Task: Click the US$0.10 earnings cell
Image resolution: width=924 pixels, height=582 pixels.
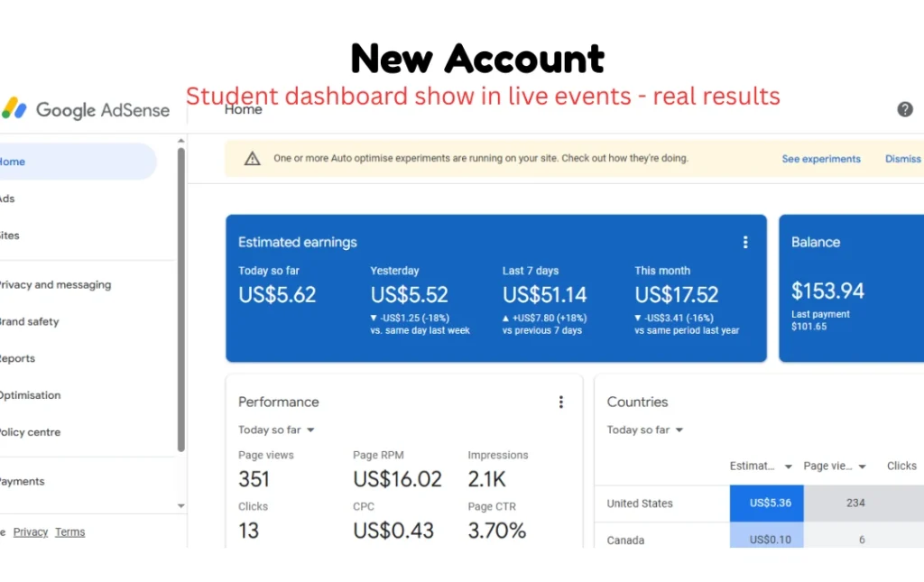Action: click(767, 535)
